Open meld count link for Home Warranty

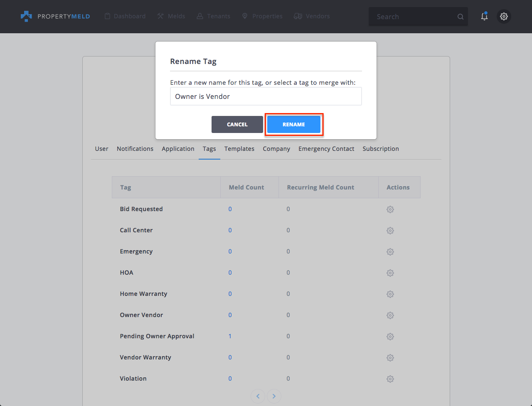[x=230, y=294]
